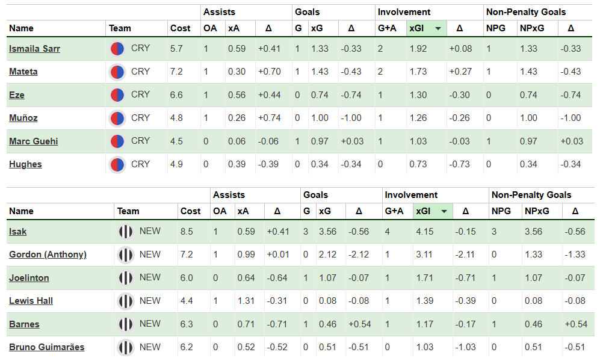This screenshot has width=600, height=364.
Task: Select the team badge next to Eze
Action: tap(117, 95)
